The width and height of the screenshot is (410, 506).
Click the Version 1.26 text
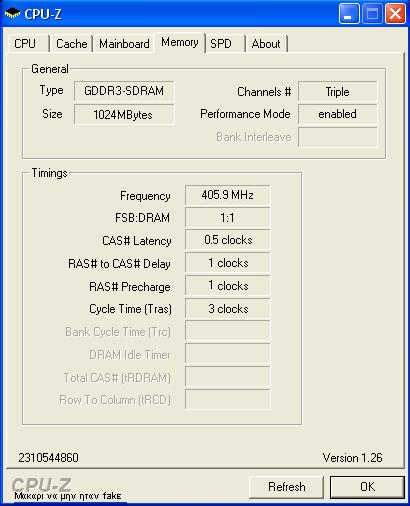tap(352, 458)
